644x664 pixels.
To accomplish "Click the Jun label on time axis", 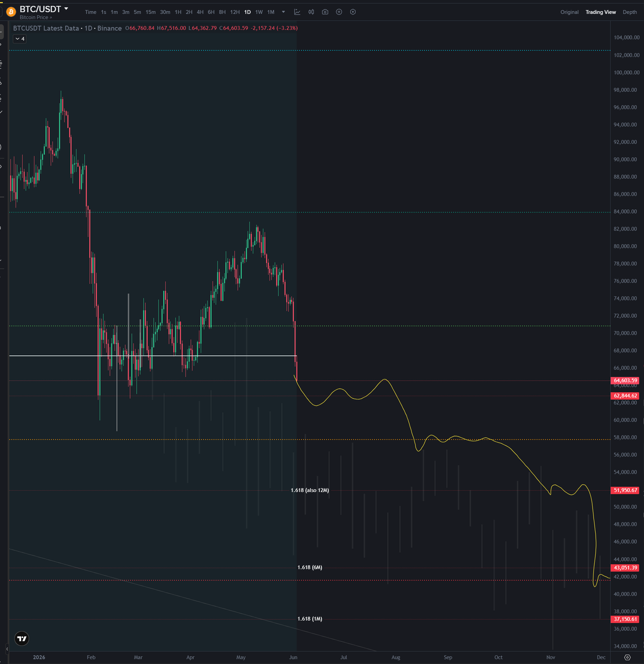I will point(293,657).
